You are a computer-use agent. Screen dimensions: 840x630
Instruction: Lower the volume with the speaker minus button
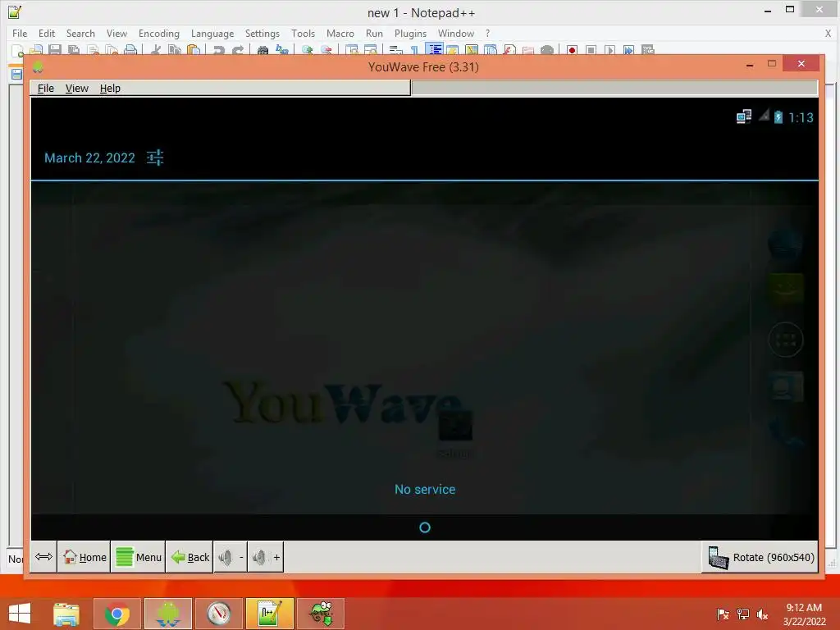pyautogui.click(x=231, y=557)
